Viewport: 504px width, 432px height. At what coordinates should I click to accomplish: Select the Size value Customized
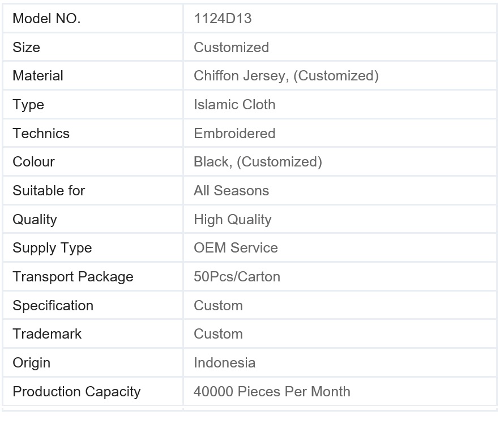231,47
